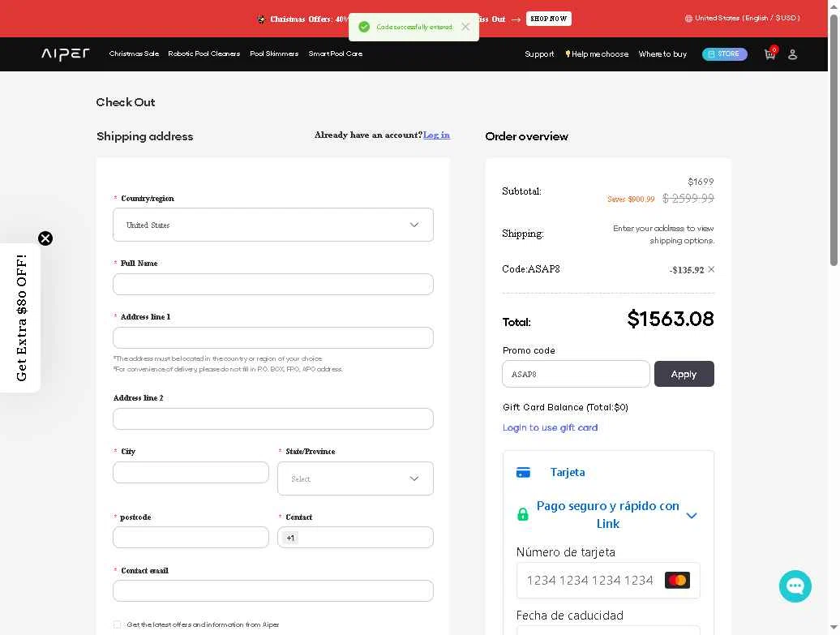
Task: Open Where to buy menu
Action: click(x=662, y=54)
